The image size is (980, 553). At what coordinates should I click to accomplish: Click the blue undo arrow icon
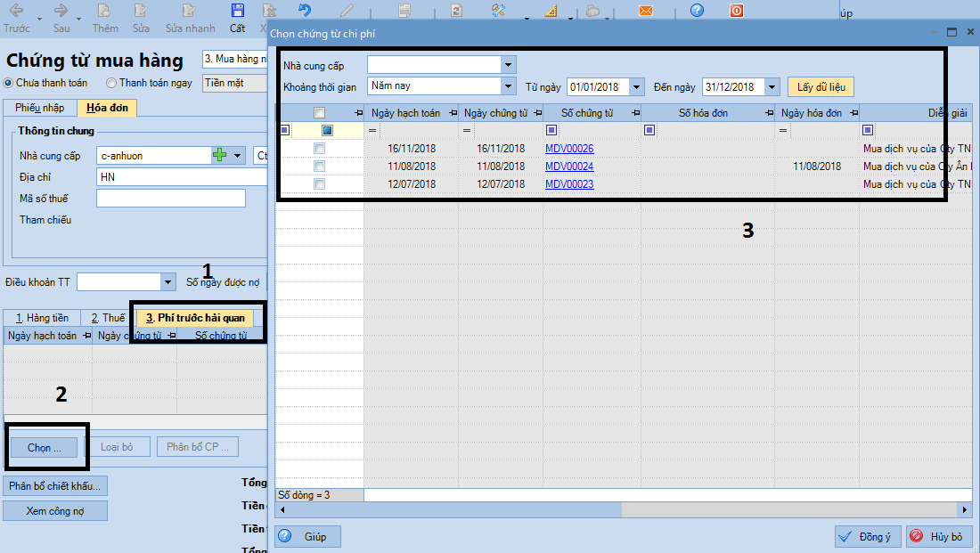click(305, 10)
